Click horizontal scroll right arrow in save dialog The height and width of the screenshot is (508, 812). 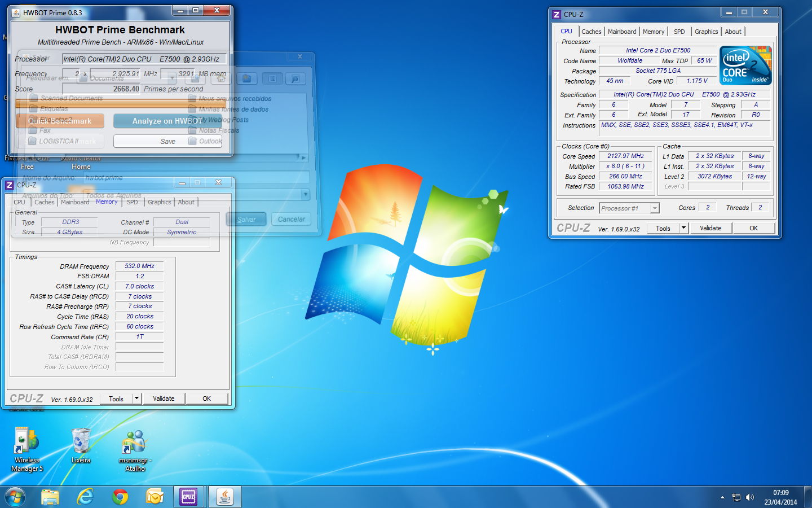[x=304, y=158]
